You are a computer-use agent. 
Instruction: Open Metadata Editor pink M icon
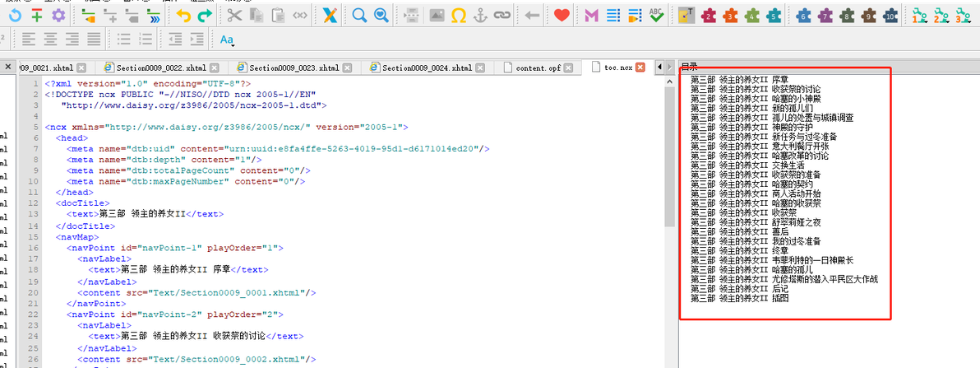click(591, 16)
